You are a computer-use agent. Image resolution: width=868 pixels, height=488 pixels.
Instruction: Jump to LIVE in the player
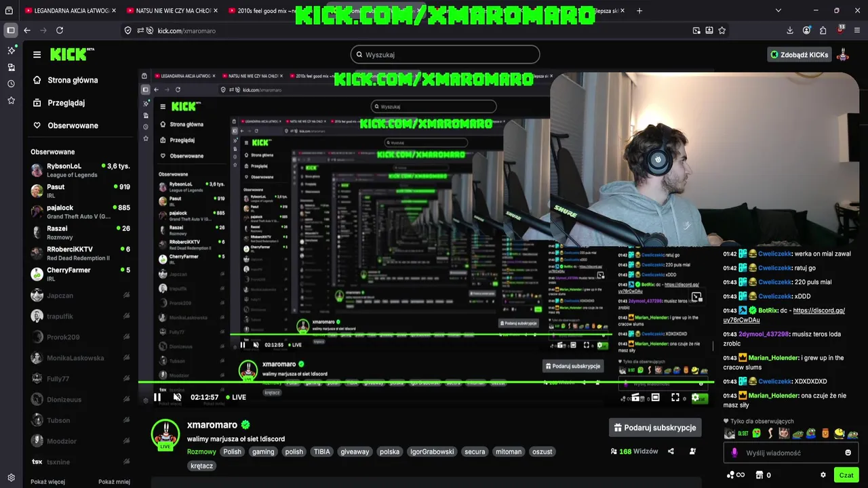(x=235, y=397)
